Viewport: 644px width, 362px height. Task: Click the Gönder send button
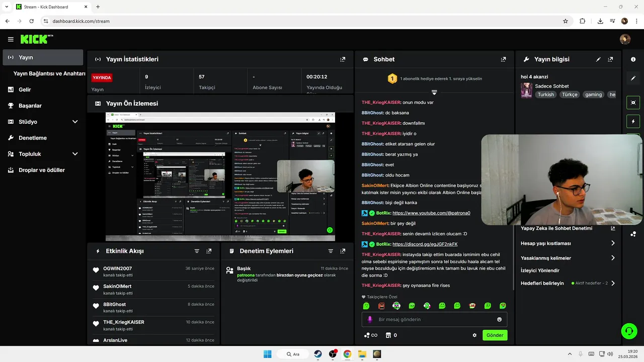[x=495, y=335]
